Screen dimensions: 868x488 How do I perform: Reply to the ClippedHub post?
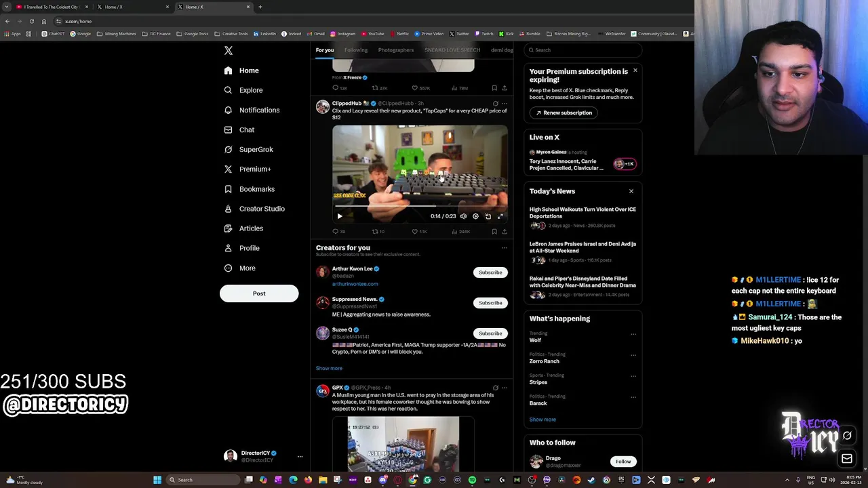tap(338, 231)
